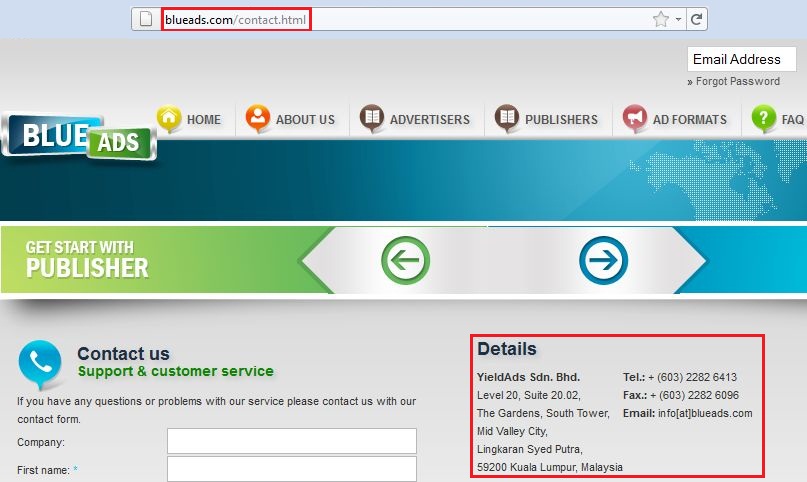Select the Details heading
Viewport: 807px width, 482px height.
[507, 349]
